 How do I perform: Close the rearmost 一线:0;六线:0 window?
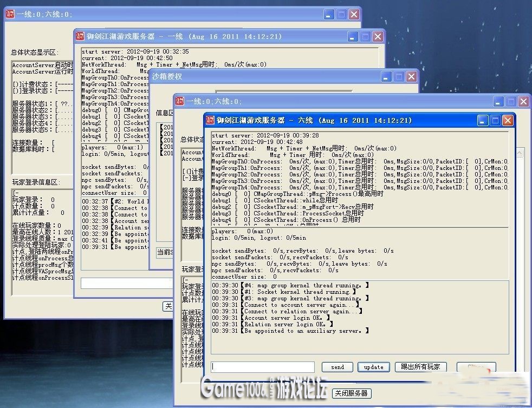[354, 14]
